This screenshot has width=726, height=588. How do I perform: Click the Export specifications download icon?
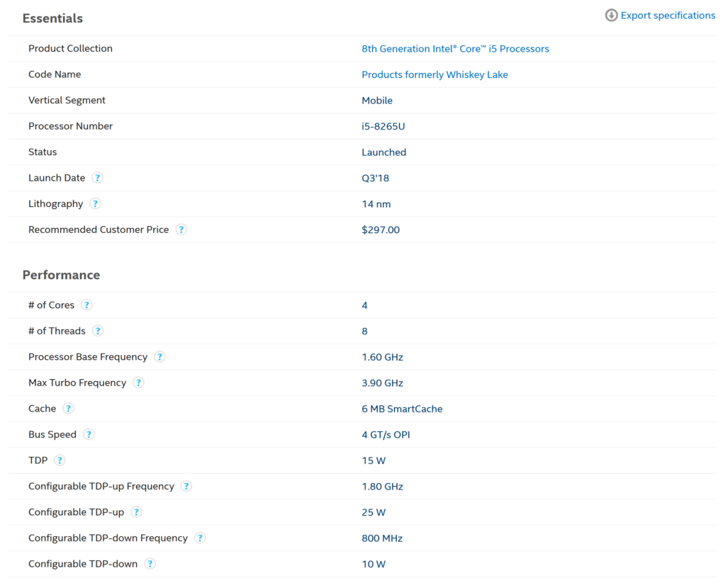point(611,16)
